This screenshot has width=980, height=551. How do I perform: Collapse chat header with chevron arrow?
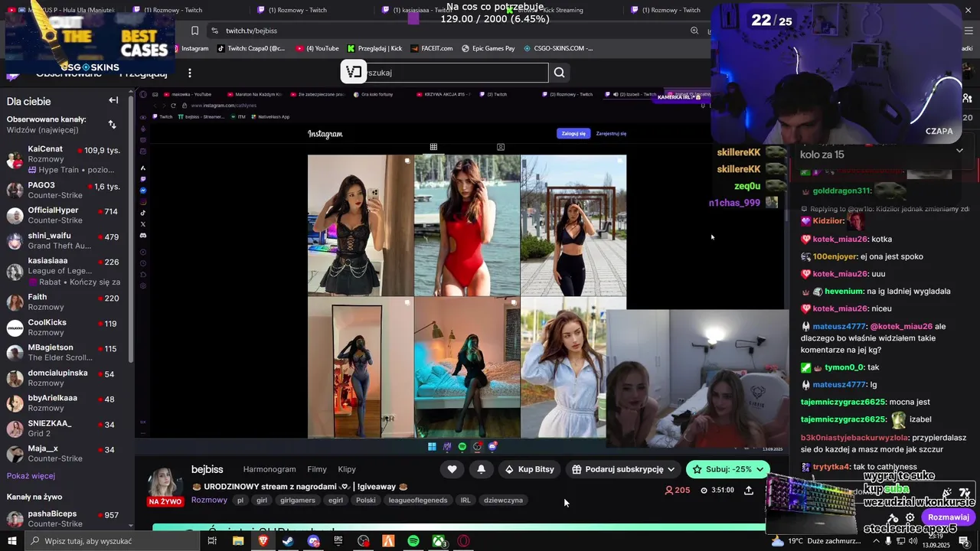(x=959, y=151)
